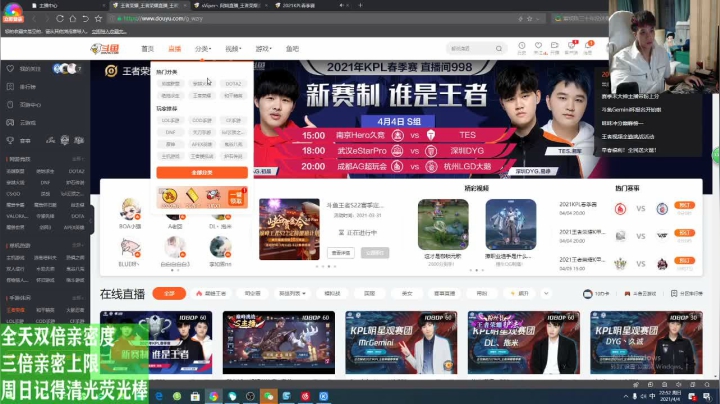Viewport: 720px width, 404px height.
Task: Click the orange 全部分类 button
Action: 202,173
